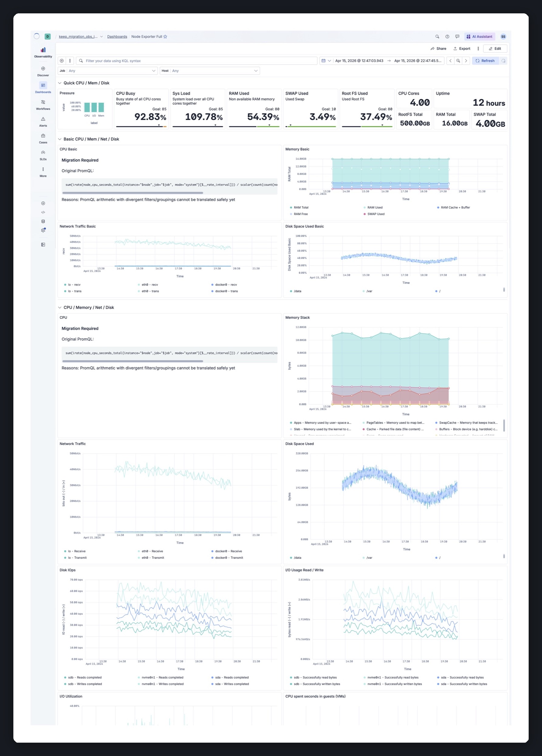The width and height of the screenshot is (542, 756).
Task: Open SLOs in the sidebar
Action: [x=43, y=155]
